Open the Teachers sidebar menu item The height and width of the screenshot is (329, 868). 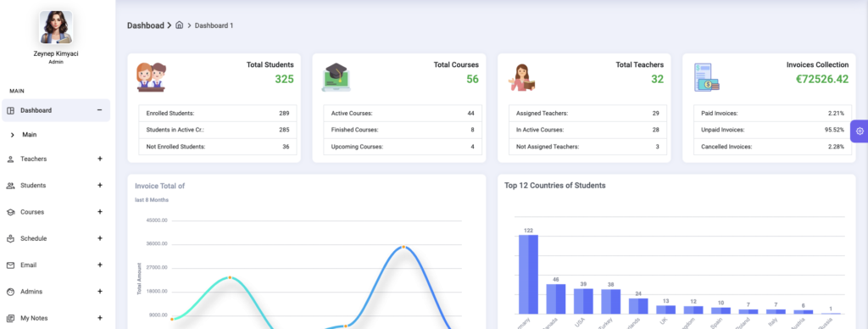tap(56, 159)
